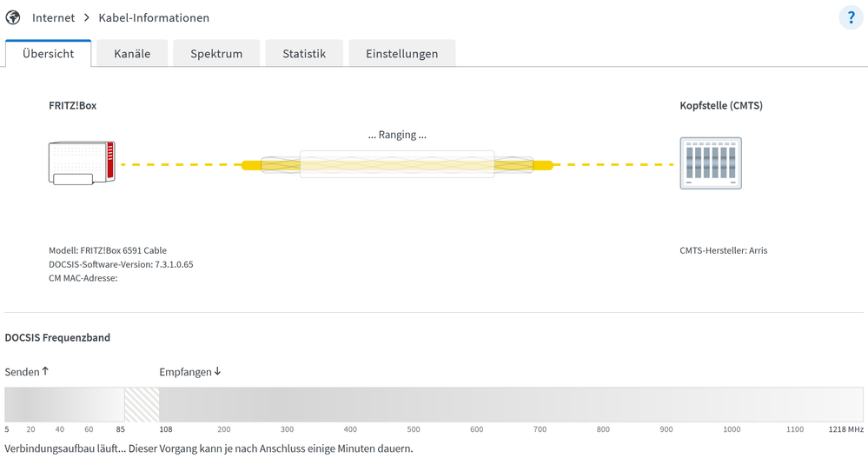Open the Spektrum tab
868x465 pixels.
216,53
